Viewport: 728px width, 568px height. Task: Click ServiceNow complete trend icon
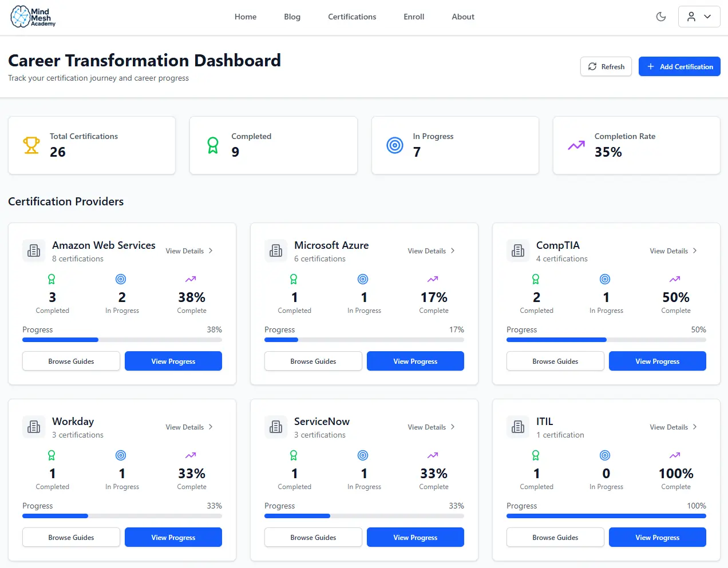point(433,455)
